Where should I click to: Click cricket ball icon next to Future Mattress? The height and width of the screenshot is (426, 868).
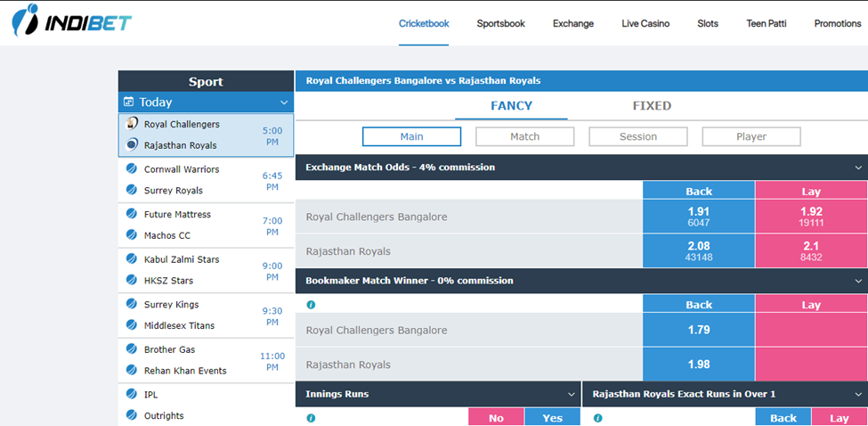point(131,213)
